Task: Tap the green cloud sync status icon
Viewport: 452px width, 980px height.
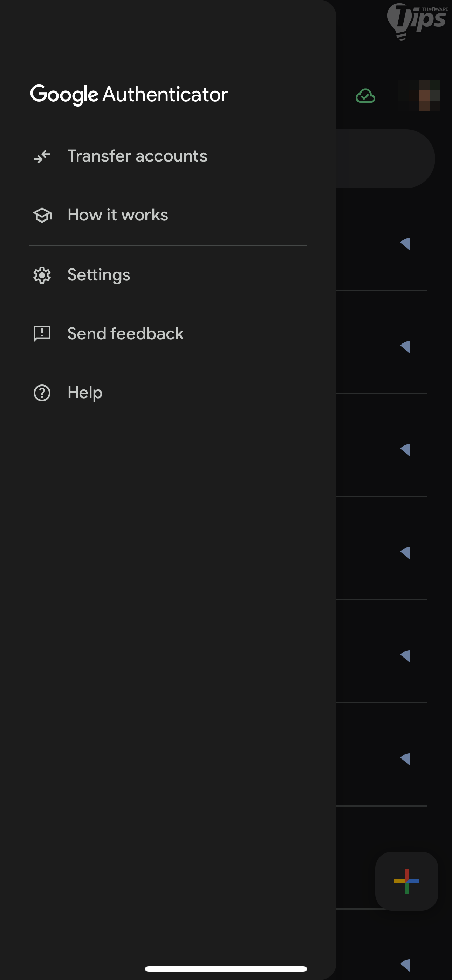Action: pyautogui.click(x=365, y=96)
